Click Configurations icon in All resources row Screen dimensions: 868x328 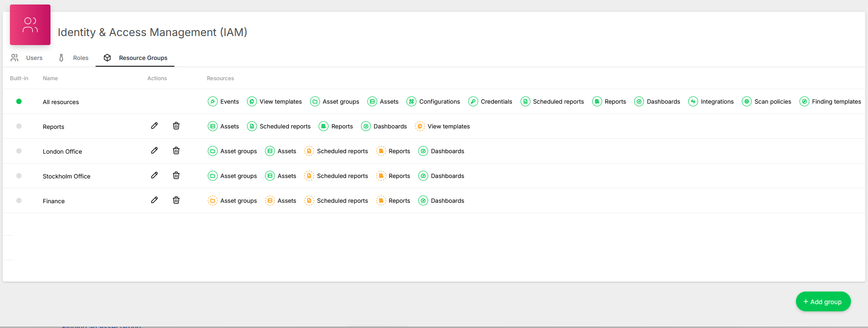point(411,101)
